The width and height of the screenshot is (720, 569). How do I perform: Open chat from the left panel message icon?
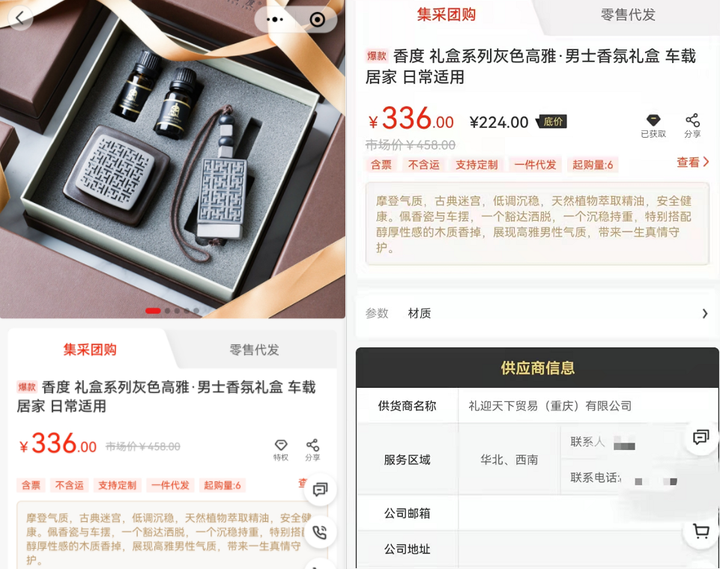pos(320,490)
